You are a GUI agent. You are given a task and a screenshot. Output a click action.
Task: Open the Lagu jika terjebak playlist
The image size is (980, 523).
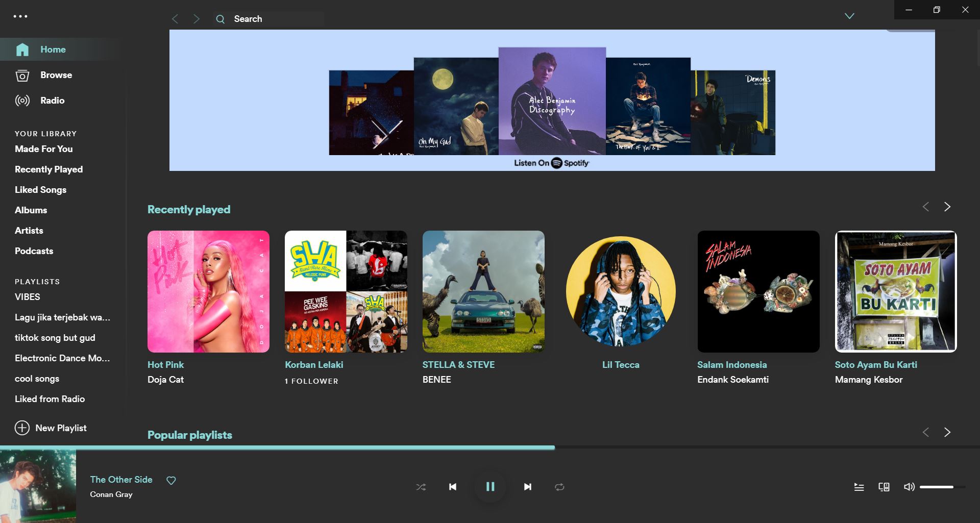click(63, 317)
